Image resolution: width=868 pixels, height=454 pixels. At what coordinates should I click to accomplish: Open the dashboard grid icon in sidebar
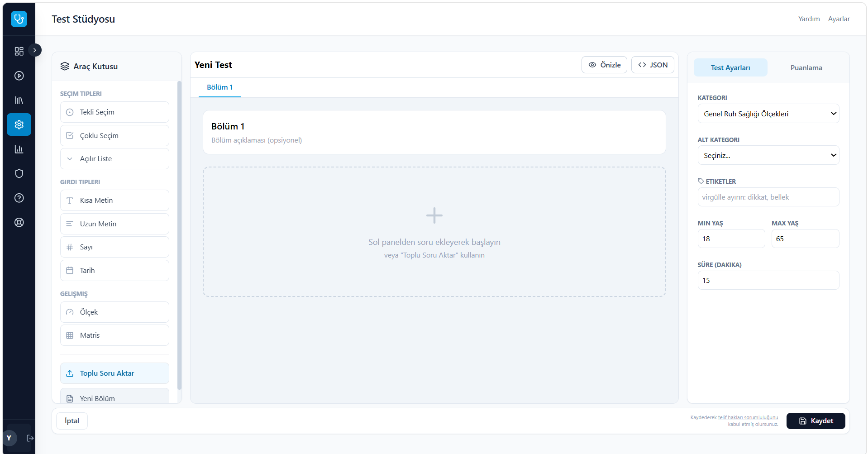19,51
